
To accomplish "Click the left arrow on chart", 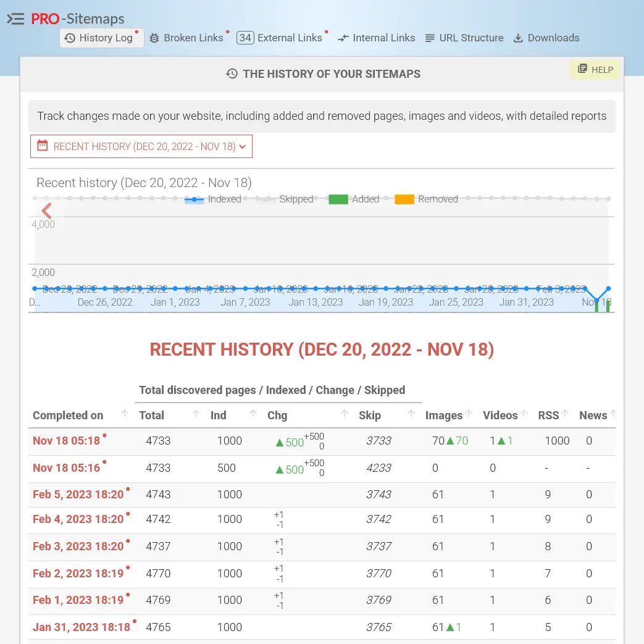I will tap(46, 211).
